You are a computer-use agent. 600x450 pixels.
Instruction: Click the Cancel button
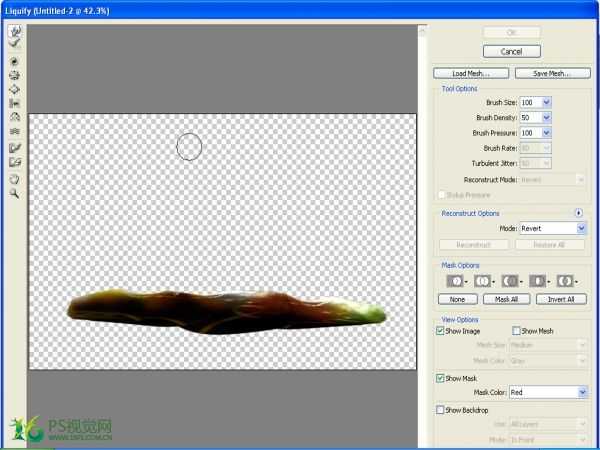(512, 51)
